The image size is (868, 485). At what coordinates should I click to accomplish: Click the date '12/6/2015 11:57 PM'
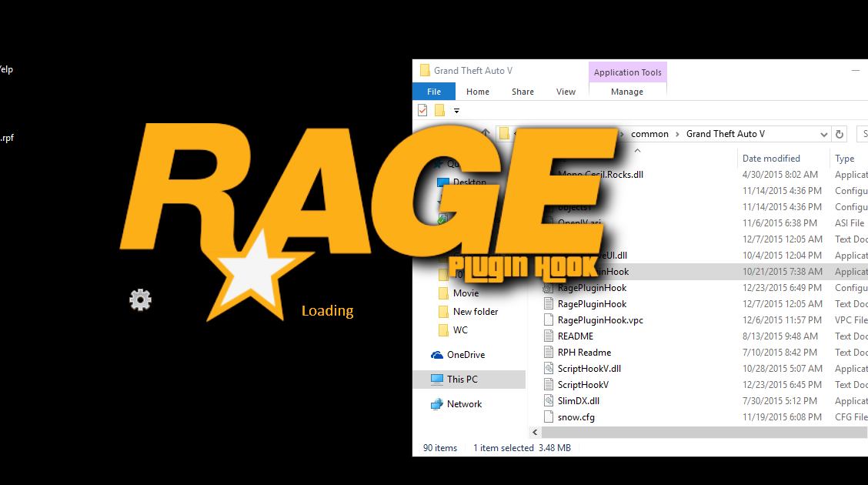point(782,320)
